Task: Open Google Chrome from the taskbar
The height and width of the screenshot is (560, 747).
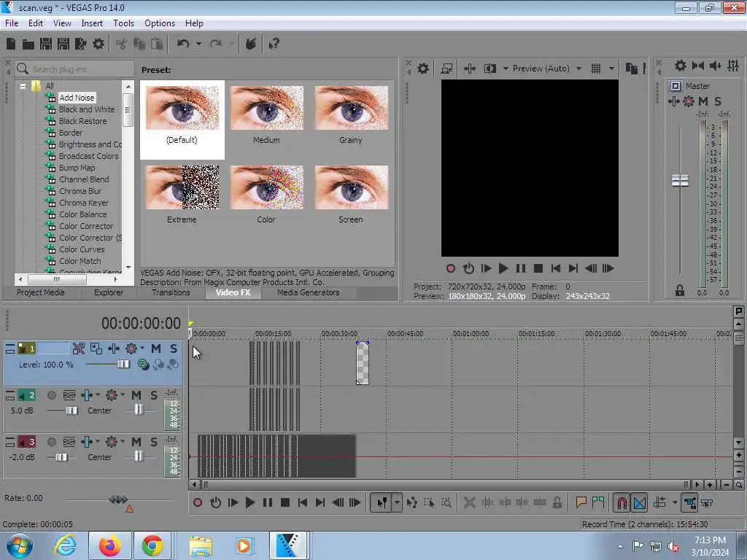Action: 152,545
